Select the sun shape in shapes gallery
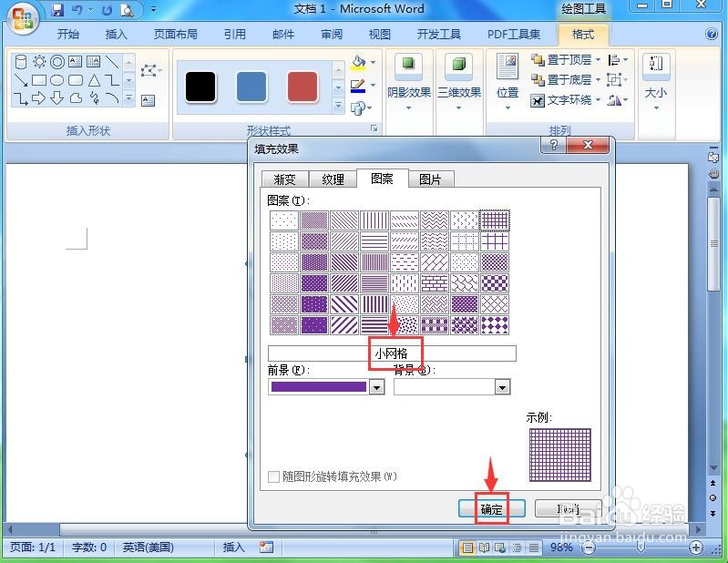This screenshot has height=563, width=728. click(39, 62)
